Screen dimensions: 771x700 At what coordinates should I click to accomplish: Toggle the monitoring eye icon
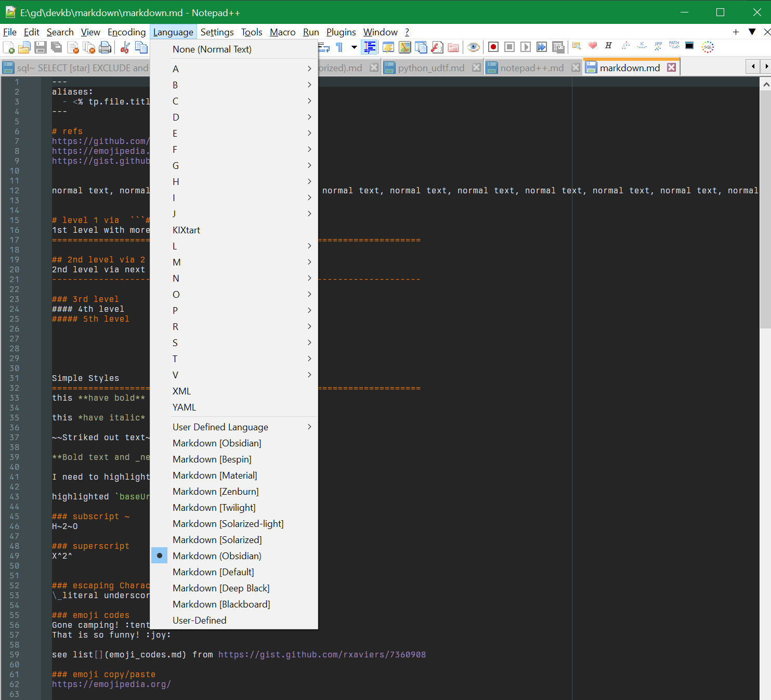coord(473,47)
